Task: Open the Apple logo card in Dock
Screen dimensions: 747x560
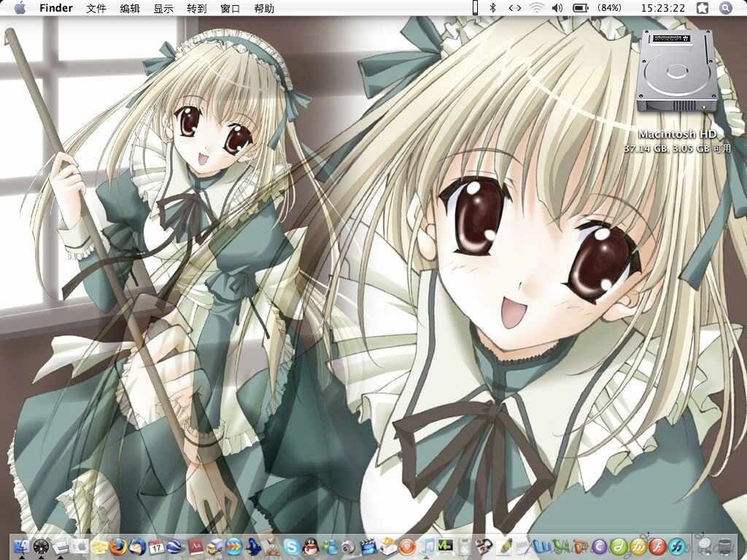Action: point(80,547)
